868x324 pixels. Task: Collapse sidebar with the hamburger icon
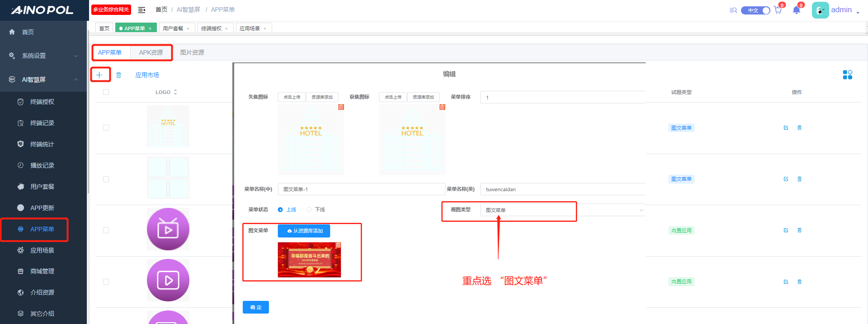(142, 10)
